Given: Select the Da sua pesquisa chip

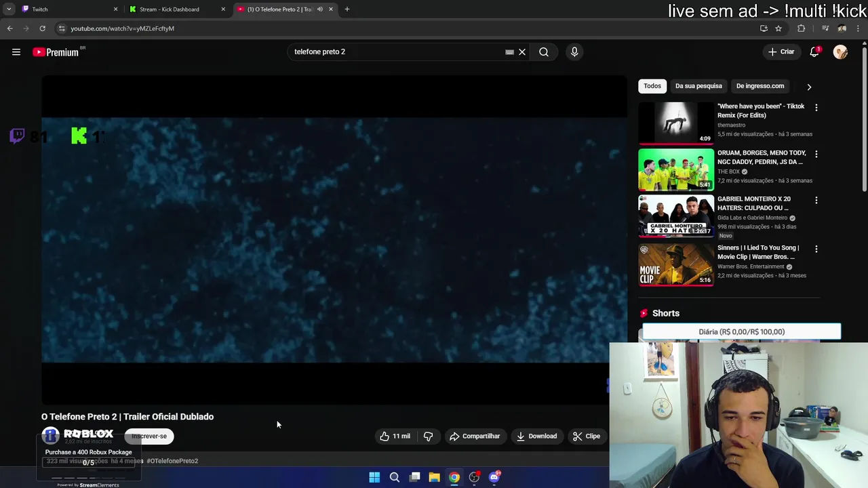Looking at the screenshot, I should (x=698, y=86).
